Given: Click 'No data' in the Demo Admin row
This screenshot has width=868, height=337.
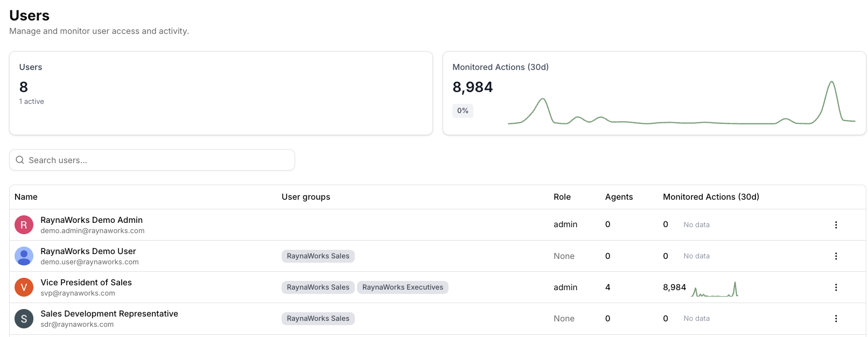Looking at the screenshot, I should (x=697, y=225).
